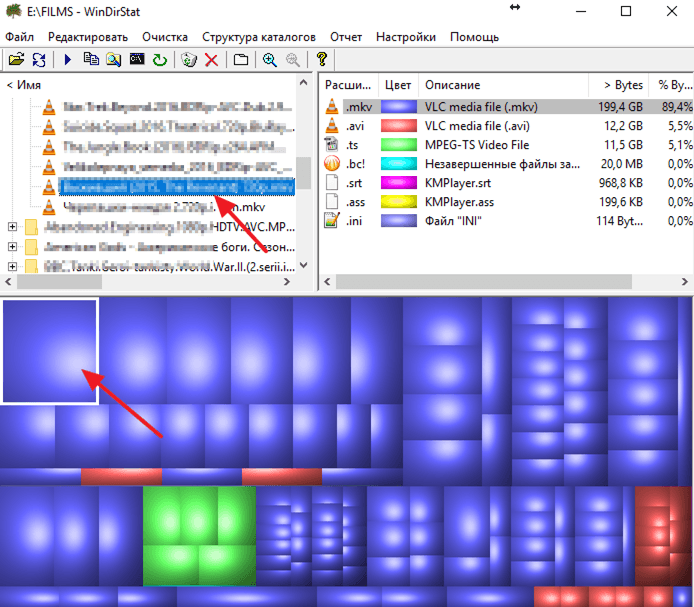Click the Copy Path toolbar icon
This screenshot has height=607, width=694.
coord(92,61)
